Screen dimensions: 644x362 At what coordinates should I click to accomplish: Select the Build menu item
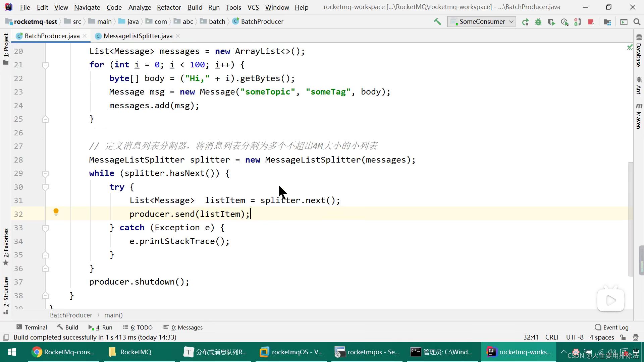pyautogui.click(x=195, y=7)
